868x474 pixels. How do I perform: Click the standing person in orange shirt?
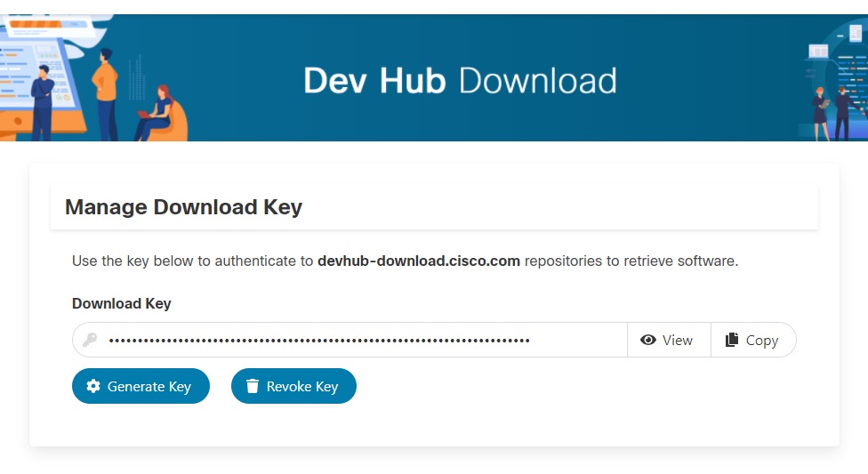click(106, 89)
